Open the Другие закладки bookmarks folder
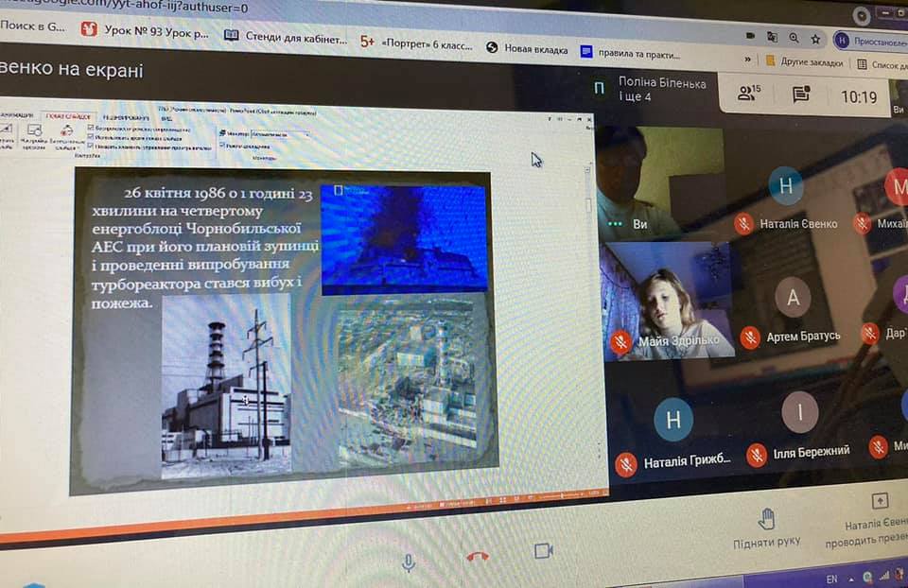 [804, 62]
